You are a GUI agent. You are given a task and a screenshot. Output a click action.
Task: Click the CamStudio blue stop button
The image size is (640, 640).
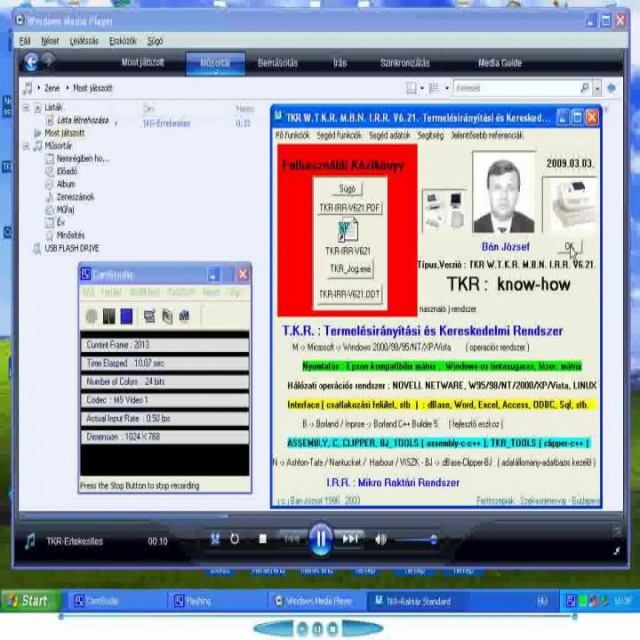127,316
